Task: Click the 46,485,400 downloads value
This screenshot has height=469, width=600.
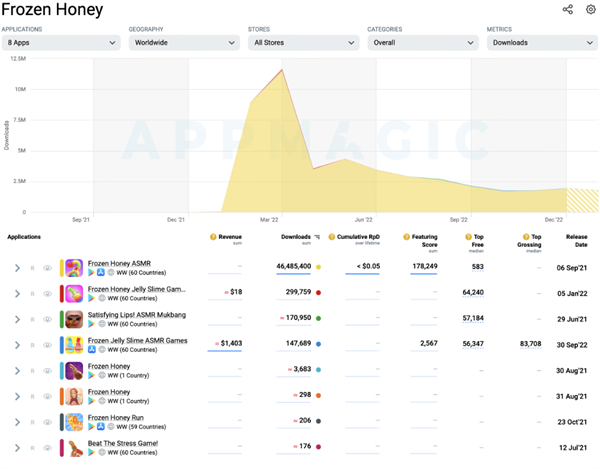Action: pos(293,266)
